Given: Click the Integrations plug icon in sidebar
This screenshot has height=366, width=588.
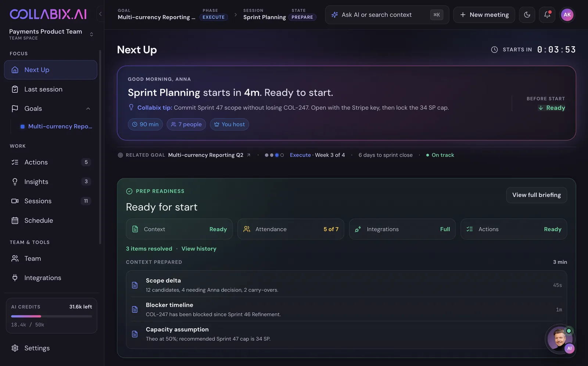Looking at the screenshot, I should pos(15,278).
